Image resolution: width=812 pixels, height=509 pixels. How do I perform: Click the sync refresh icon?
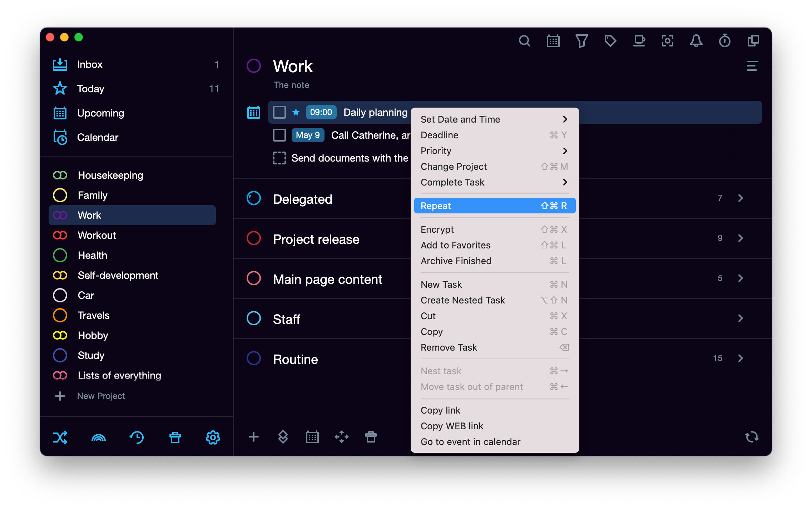tap(752, 437)
